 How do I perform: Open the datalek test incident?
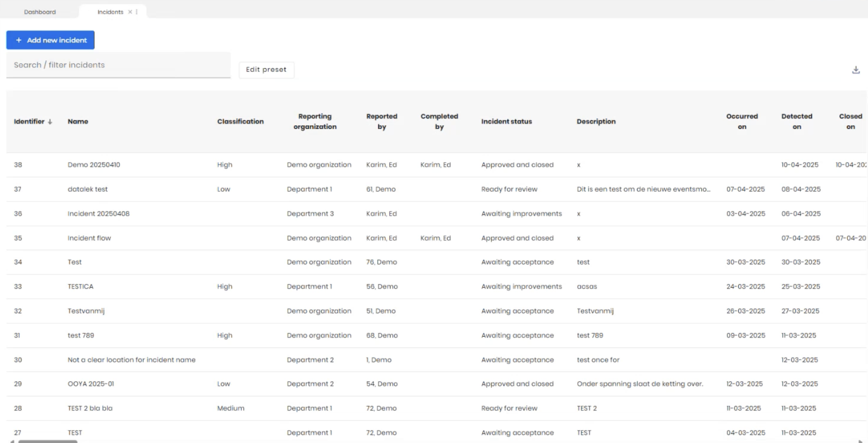point(87,189)
